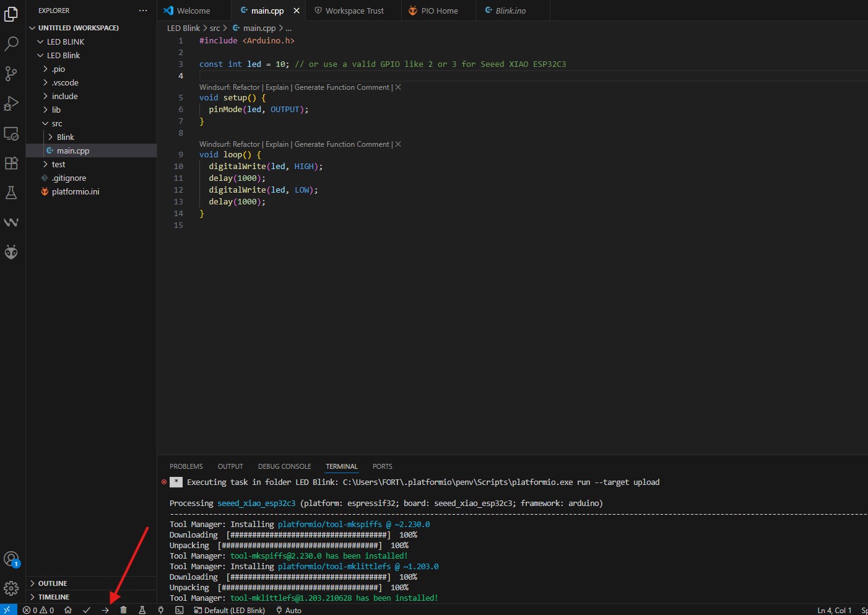Open the PlatformIO alien head icon

tap(11, 251)
